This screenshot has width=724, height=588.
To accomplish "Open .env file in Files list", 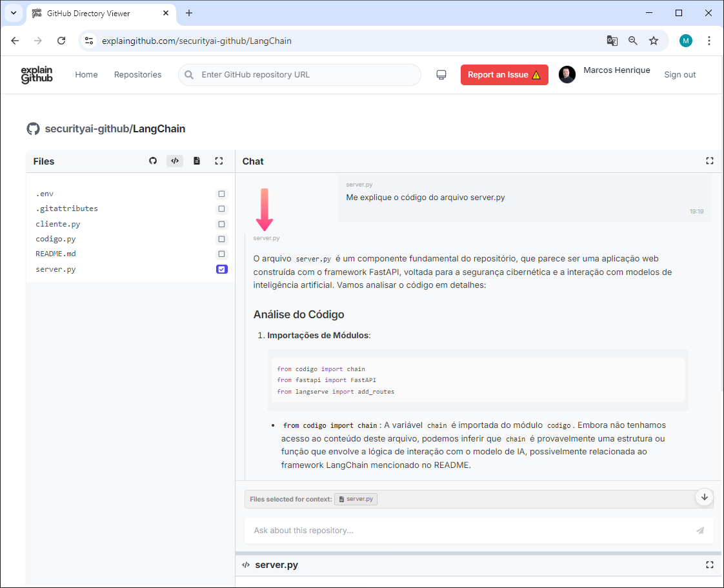I will click(x=45, y=194).
